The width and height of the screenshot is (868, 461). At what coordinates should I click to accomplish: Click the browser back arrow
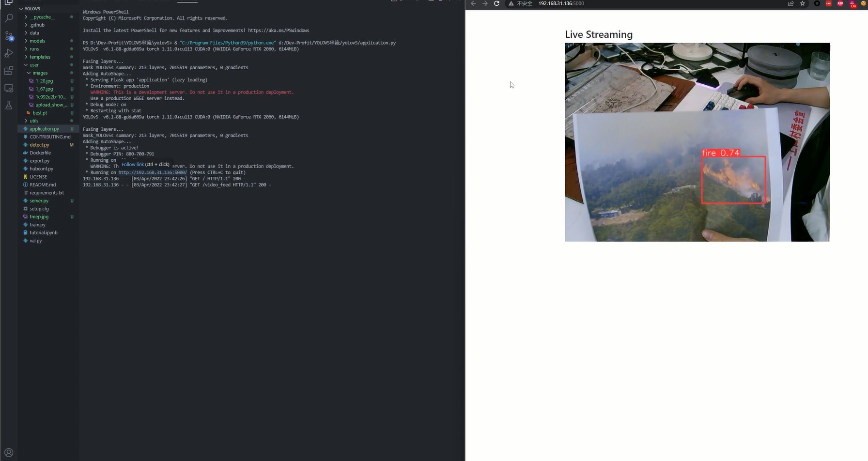coord(473,3)
